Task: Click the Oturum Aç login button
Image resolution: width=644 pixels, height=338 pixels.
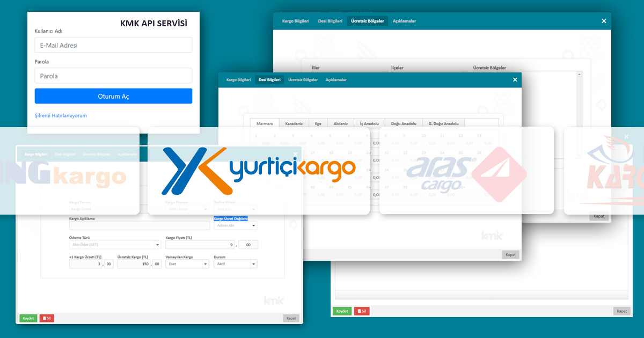Action: point(113,96)
